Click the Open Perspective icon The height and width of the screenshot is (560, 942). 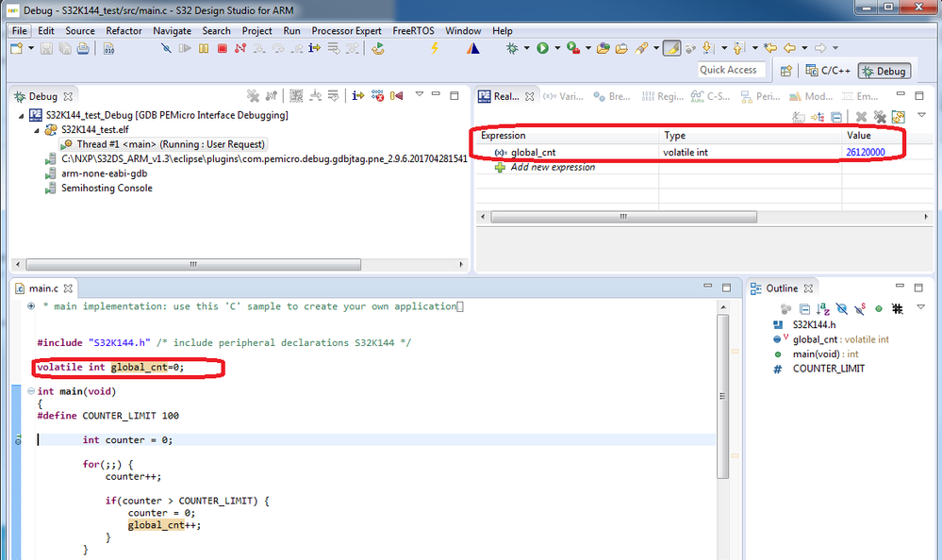[x=785, y=71]
